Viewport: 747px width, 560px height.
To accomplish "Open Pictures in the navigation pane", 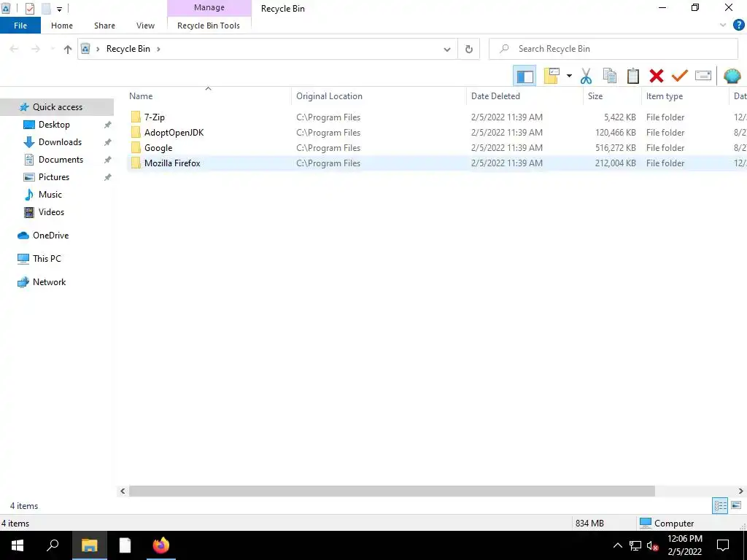I will tap(53, 177).
